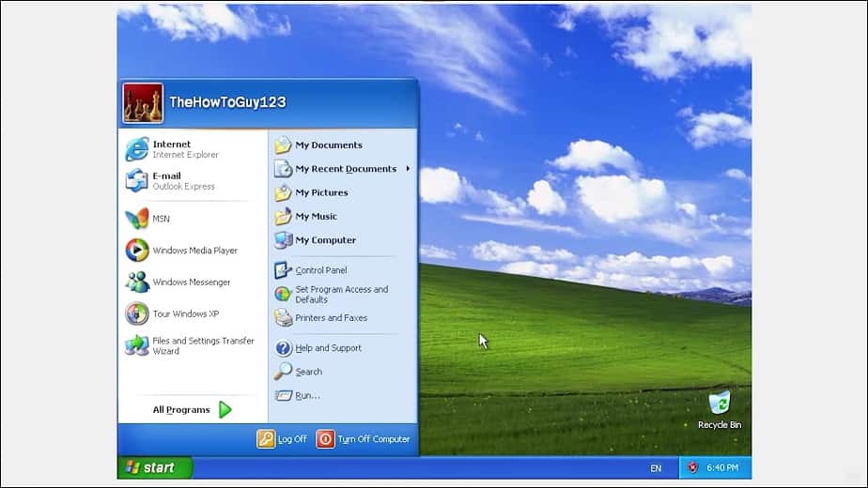The image size is (868, 488).
Task: Click the security alert tray icon
Action: coord(691,467)
